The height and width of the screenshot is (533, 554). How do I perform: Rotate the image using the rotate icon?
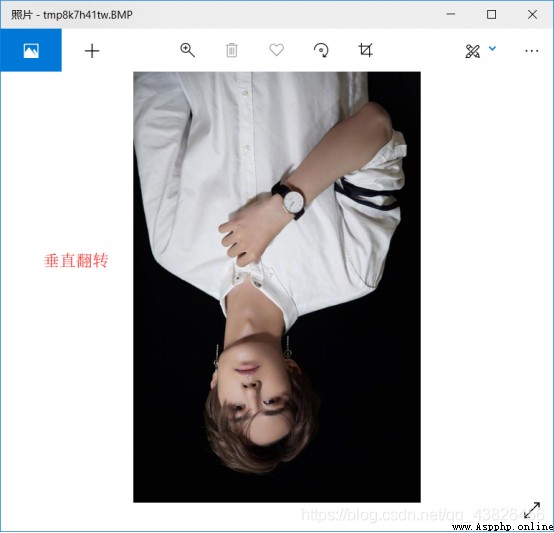[321, 50]
